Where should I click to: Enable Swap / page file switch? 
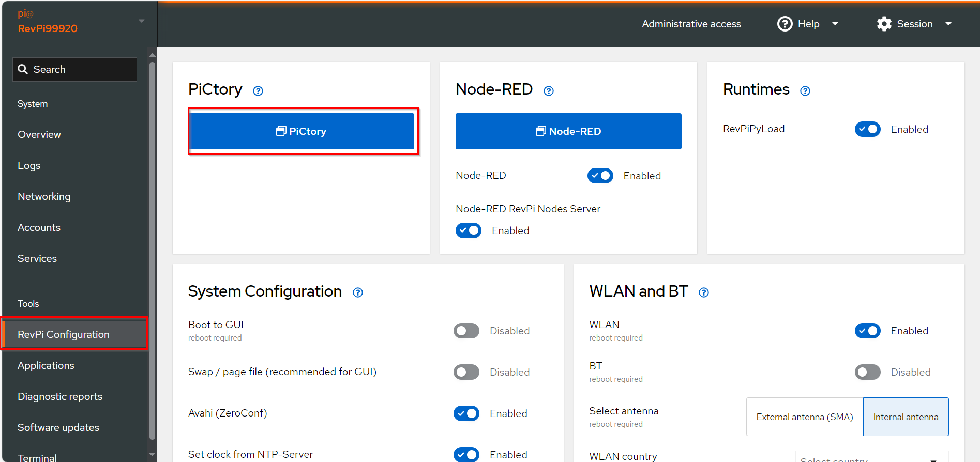[466, 372]
